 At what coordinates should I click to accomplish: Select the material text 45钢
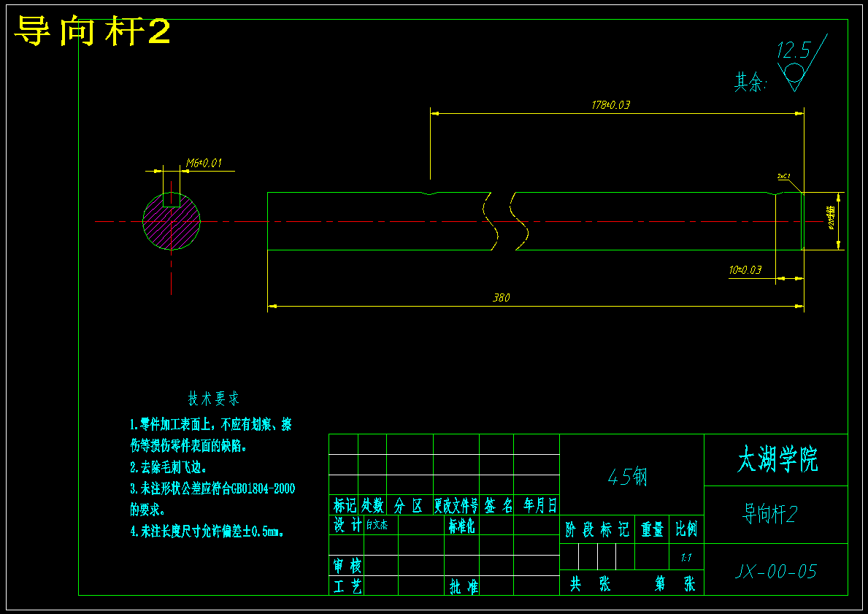(x=627, y=477)
